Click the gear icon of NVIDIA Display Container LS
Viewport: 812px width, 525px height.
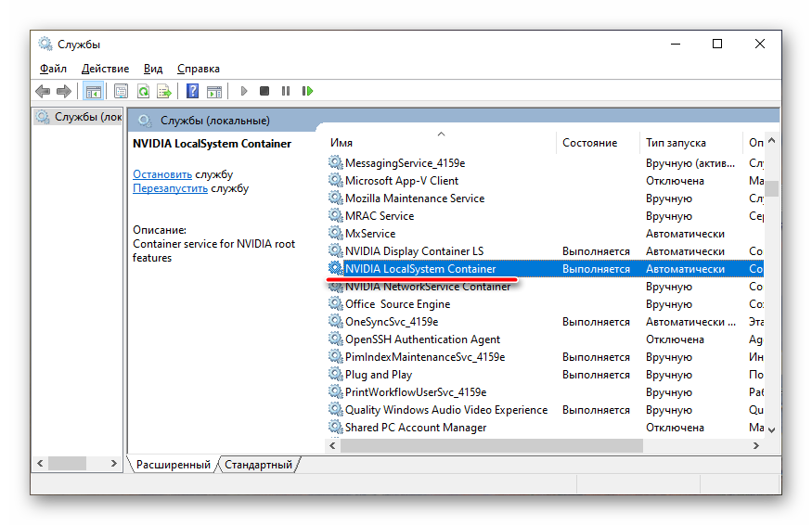336,250
